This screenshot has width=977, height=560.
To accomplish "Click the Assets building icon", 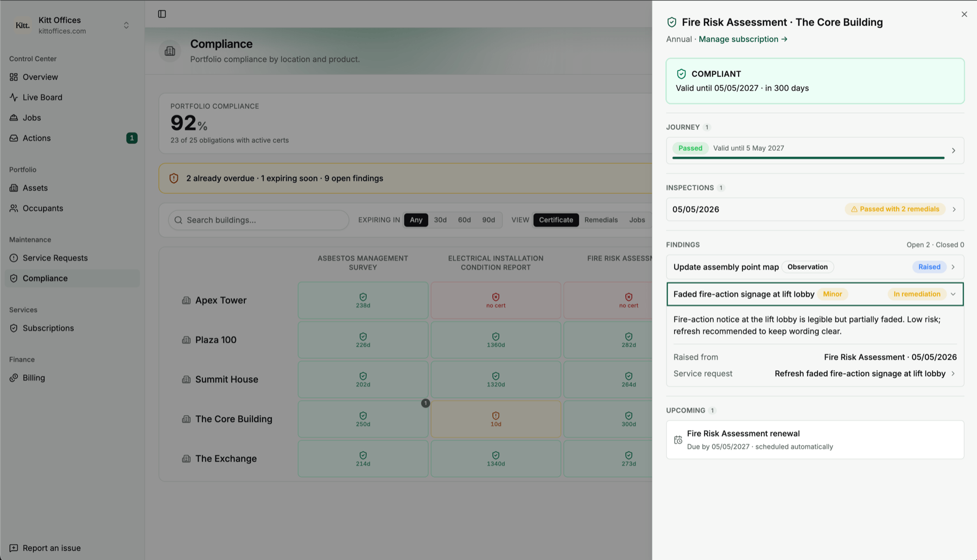I will coord(14,188).
